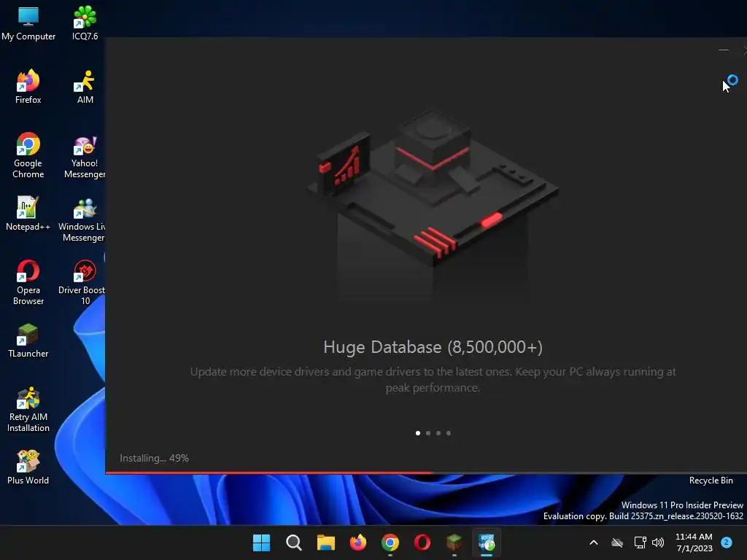Viewport: 747px width, 560px height.
Task: Launch AIM desktop shortcut
Action: tap(85, 87)
